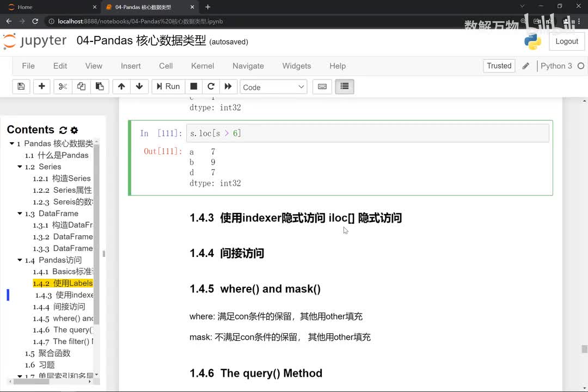
Task: Open the Kernel menu
Action: 203,66
